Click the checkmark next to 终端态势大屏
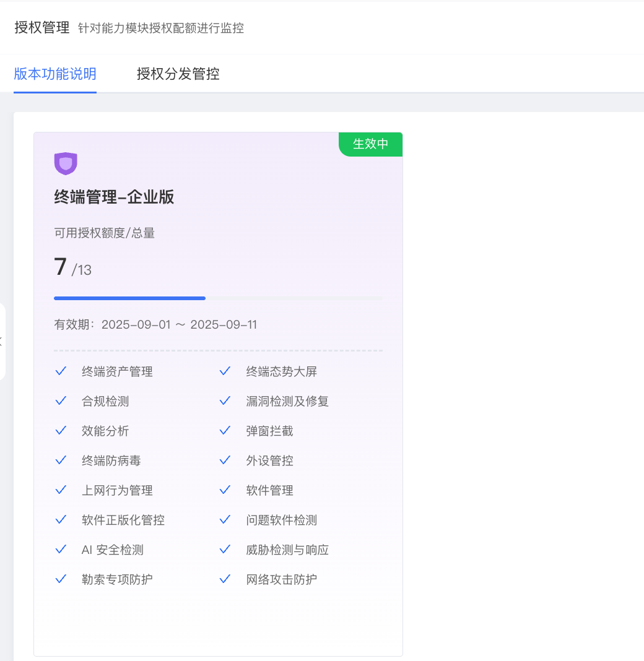The image size is (644, 661). click(225, 371)
